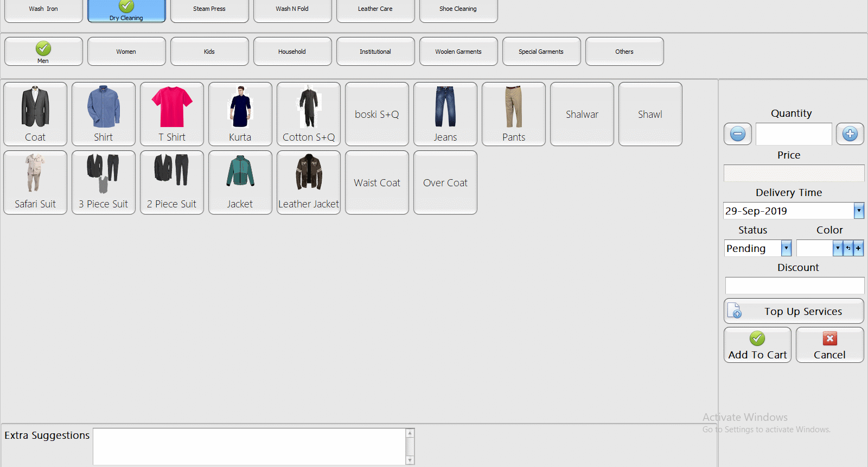
Task: Toggle the Men category selection
Action: click(x=43, y=52)
